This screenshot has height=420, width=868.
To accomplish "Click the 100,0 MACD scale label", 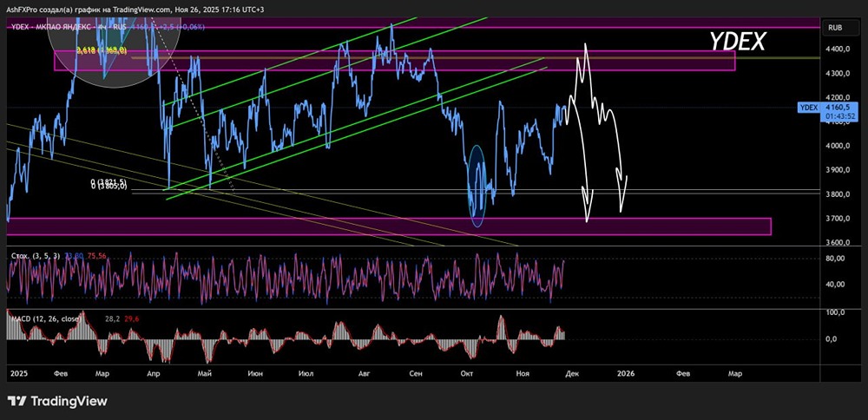I will (837, 313).
